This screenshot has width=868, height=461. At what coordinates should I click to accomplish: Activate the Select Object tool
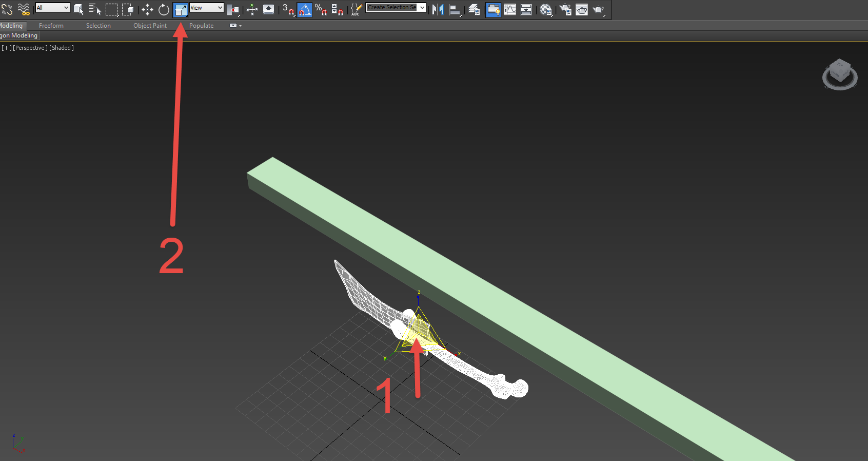point(78,9)
